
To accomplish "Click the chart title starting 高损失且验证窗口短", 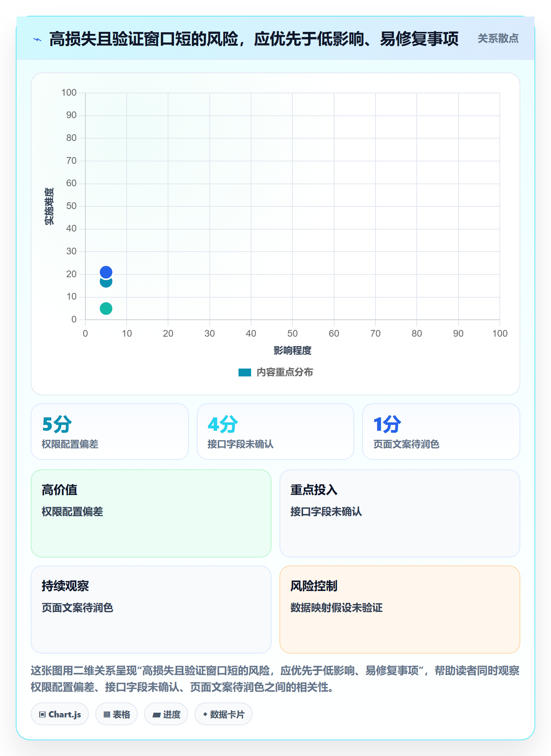I will coord(254,39).
